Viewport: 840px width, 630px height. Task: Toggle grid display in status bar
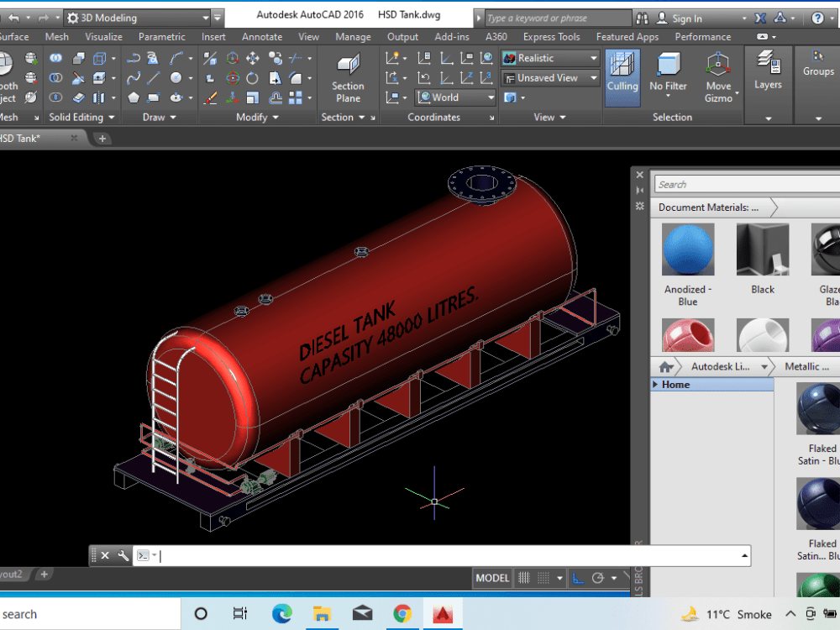pyautogui.click(x=524, y=578)
